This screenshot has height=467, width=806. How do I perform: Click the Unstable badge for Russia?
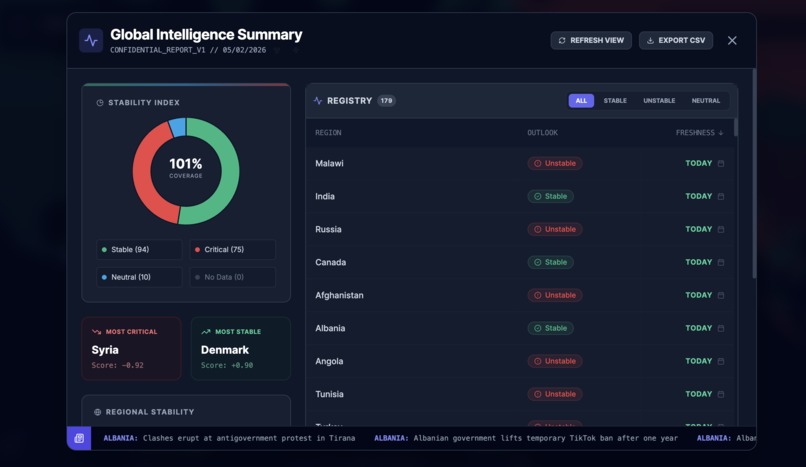pyautogui.click(x=555, y=229)
